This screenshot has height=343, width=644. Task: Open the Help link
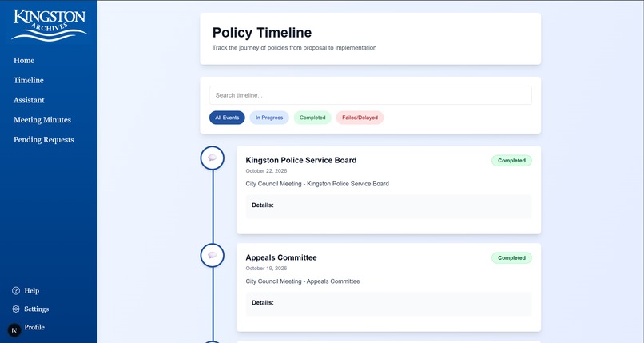[32, 291]
